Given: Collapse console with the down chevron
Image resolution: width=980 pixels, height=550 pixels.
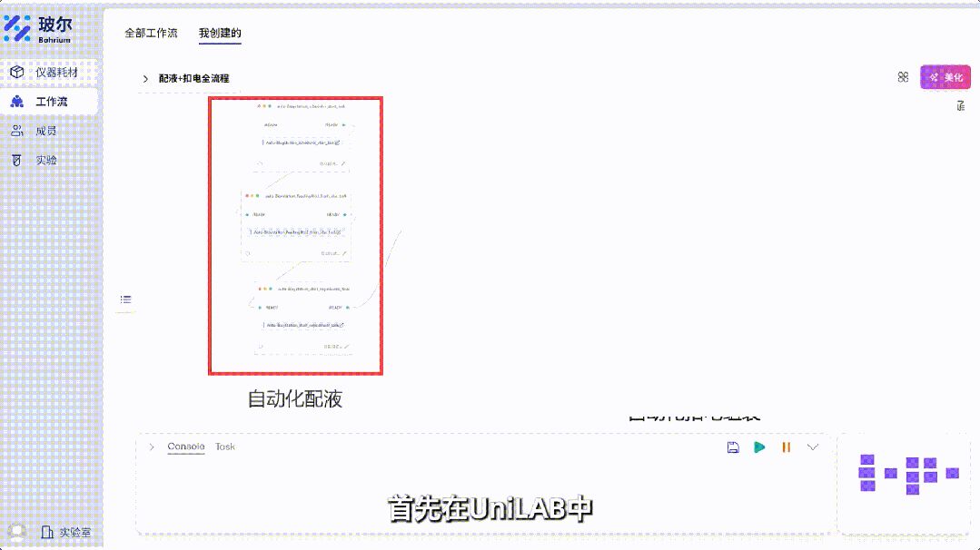Looking at the screenshot, I should [x=813, y=447].
